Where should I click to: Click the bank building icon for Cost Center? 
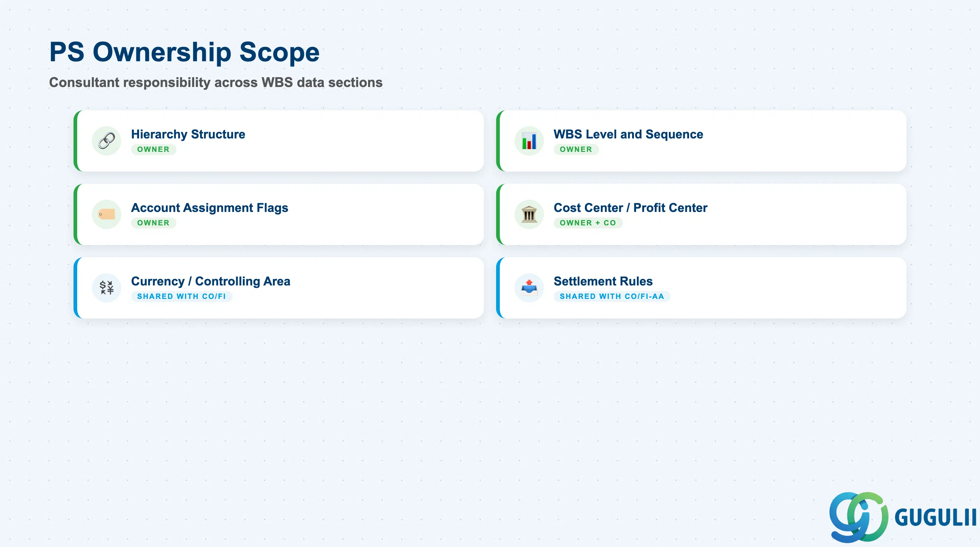point(529,214)
